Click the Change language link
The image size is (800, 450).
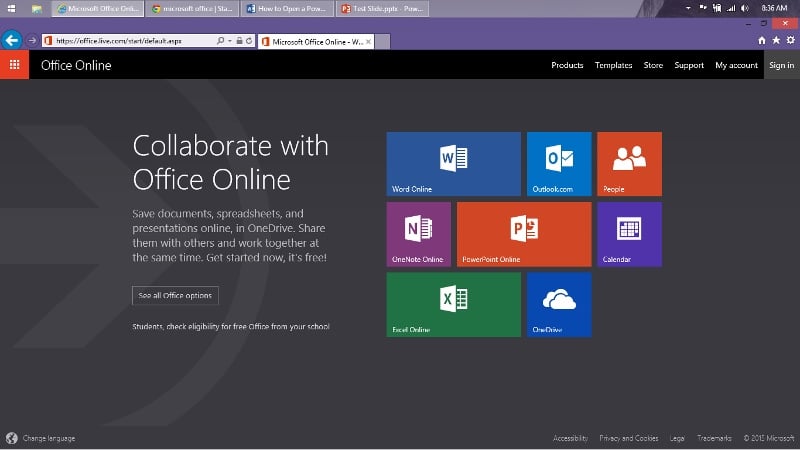click(x=49, y=438)
